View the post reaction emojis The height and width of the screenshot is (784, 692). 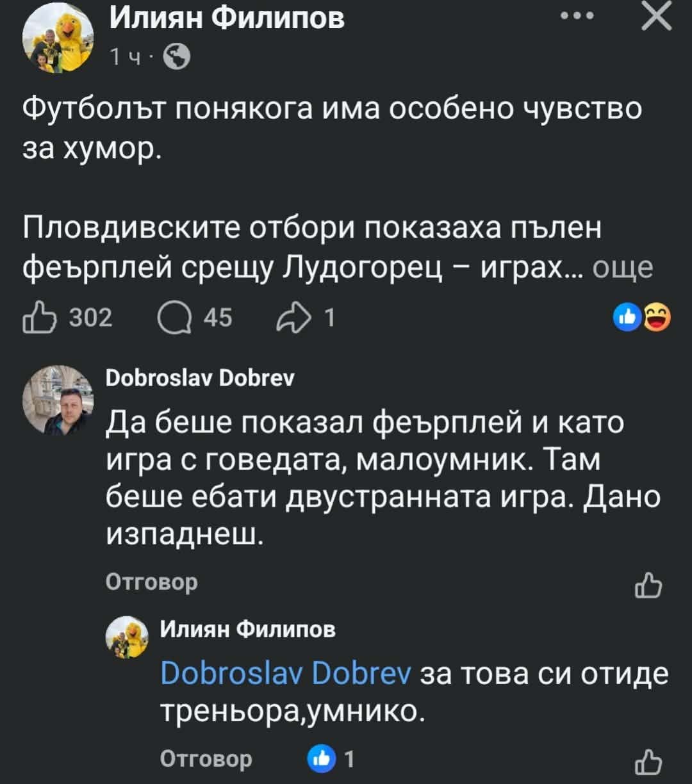(x=643, y=317)
